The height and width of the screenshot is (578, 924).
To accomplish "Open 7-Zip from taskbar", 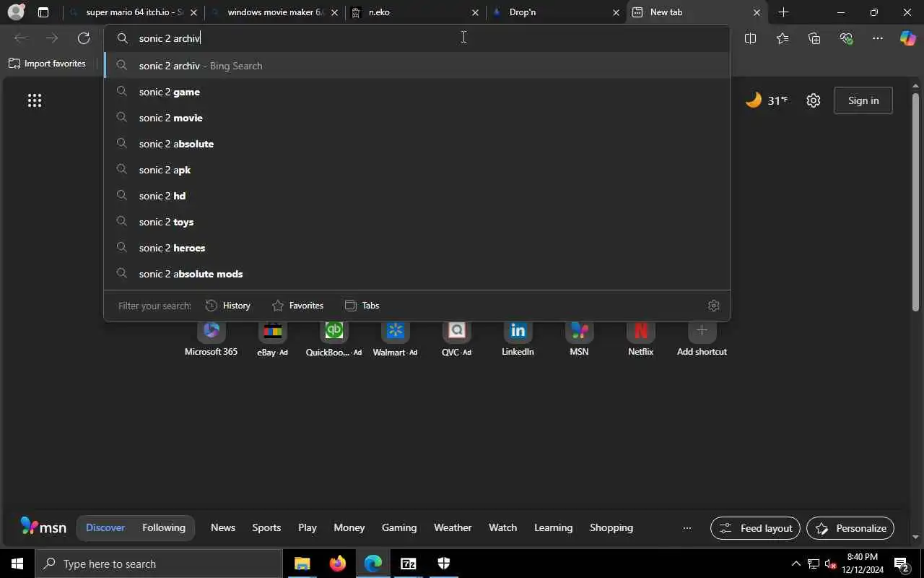I will click(x=408, y=564).
